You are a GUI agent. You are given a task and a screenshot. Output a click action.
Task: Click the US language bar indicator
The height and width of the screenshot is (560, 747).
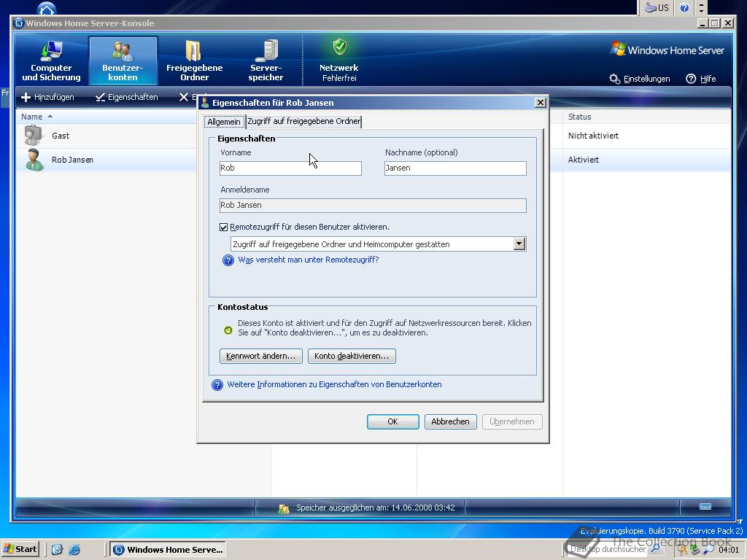pos(657,7)
